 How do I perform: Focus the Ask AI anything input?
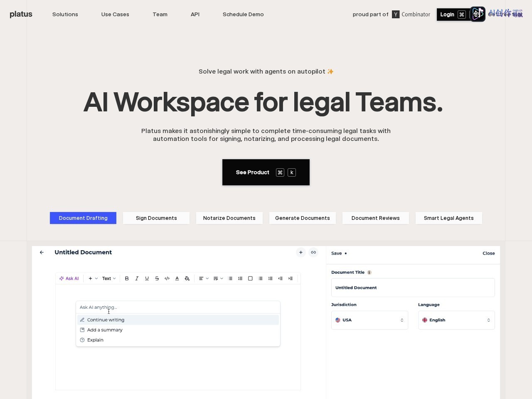tap(178, 307)
